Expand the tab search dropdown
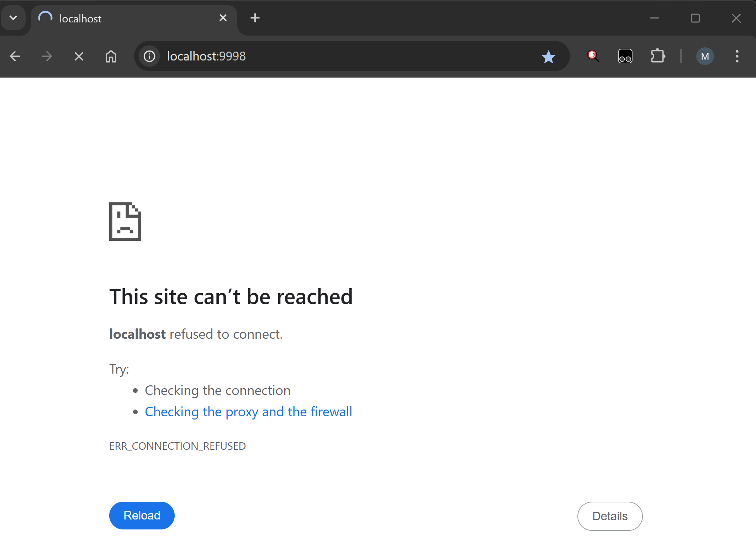756x554 pixels. point(13,18)
